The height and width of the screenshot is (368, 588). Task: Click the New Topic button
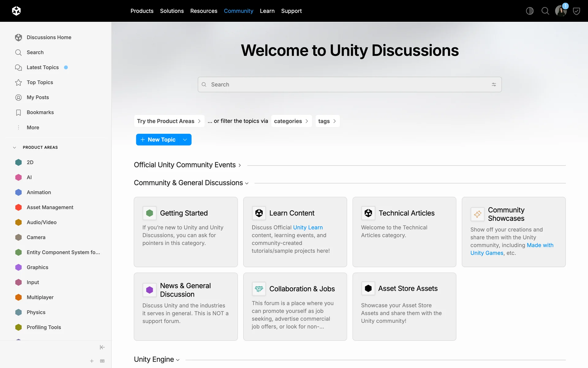pos(158,140)
